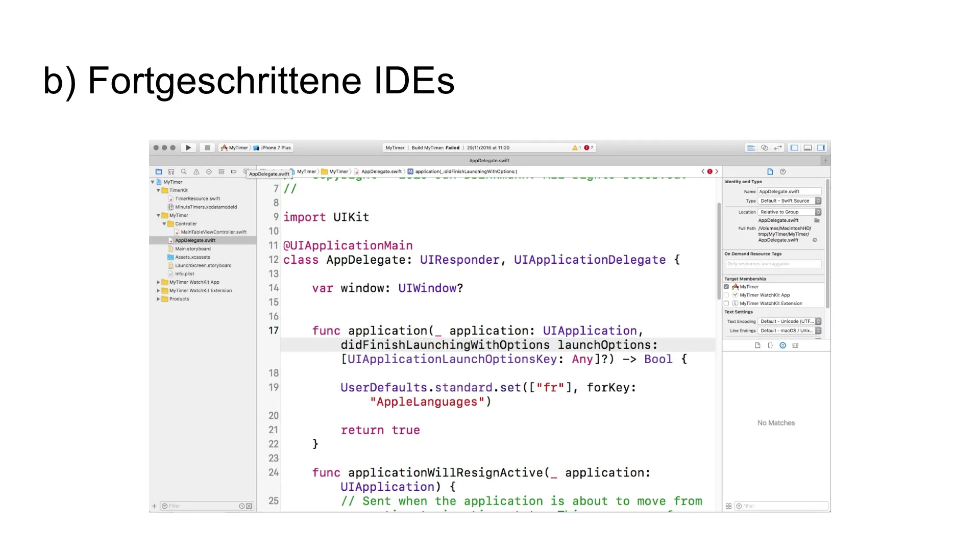980x551 pixels.
Task: Choose the iPhone 7 Plus destination
Action: coord(272,147)
